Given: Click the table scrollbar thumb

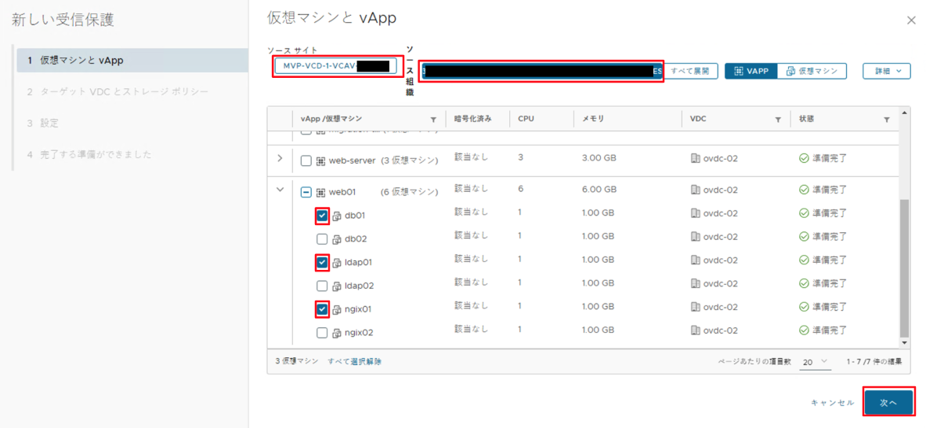Looking at the screenshot, I should (x=904, y=267).
